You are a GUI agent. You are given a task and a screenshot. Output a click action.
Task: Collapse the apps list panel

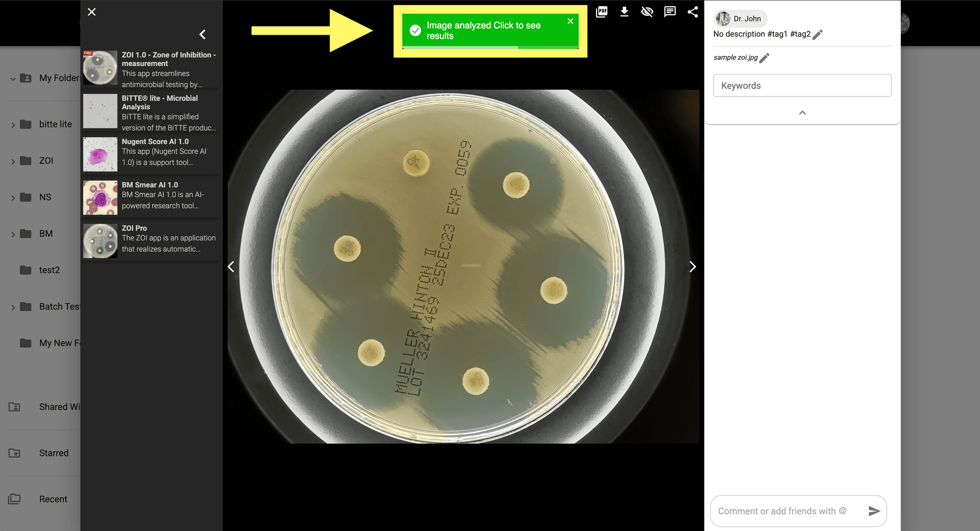coord(203,34)
